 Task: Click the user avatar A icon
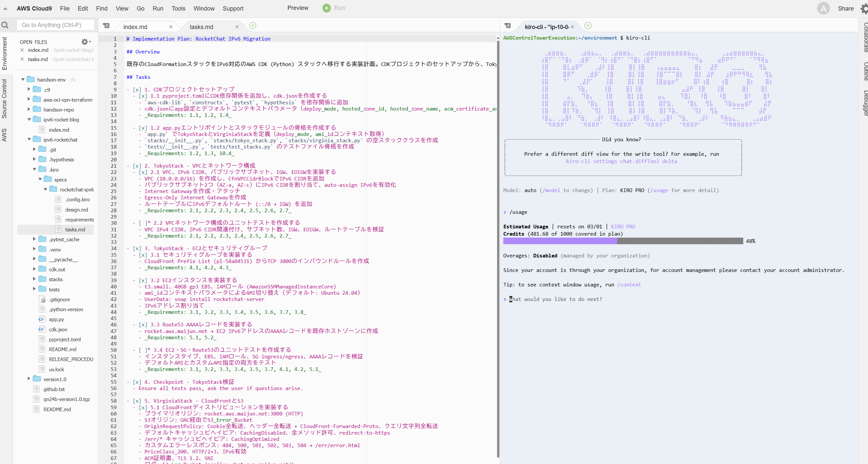tap(823, 9)
